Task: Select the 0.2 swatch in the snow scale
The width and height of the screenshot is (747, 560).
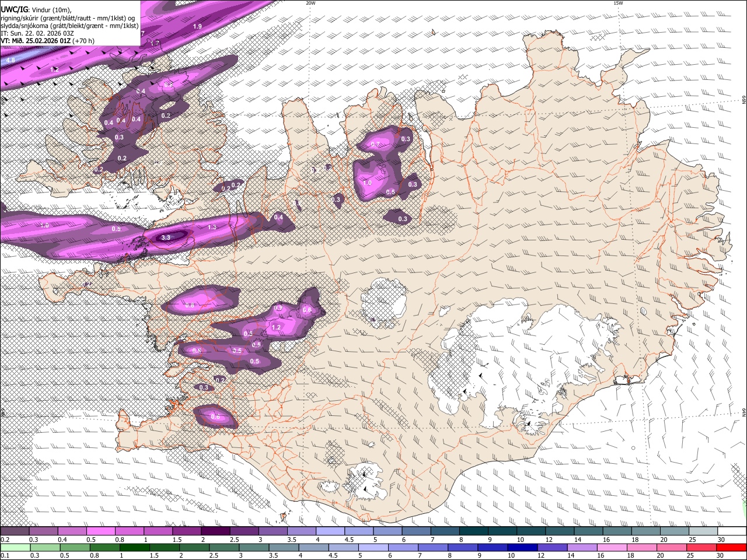Action: tap(15, 531)
